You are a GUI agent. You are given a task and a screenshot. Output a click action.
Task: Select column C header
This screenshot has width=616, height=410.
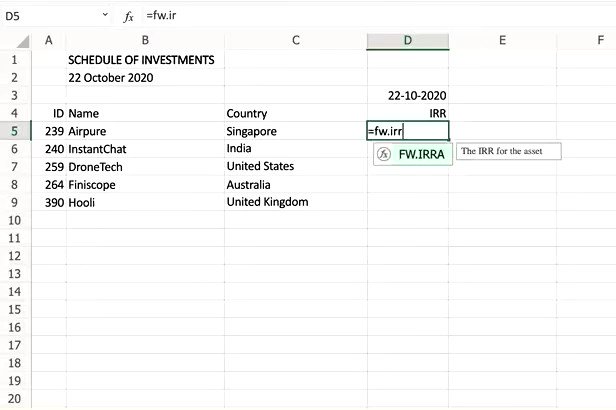click(296, 41)
